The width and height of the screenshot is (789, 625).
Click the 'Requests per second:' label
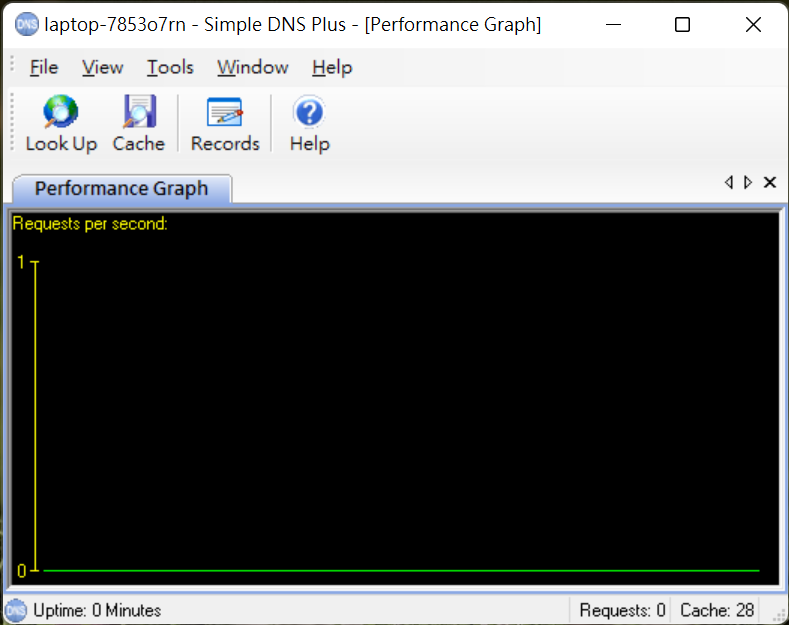click(90, 223)
